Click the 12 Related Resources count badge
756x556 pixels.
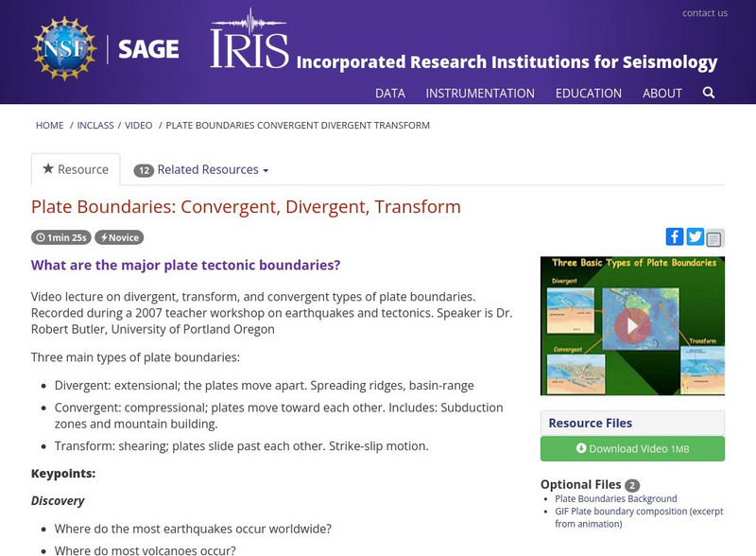143,169
